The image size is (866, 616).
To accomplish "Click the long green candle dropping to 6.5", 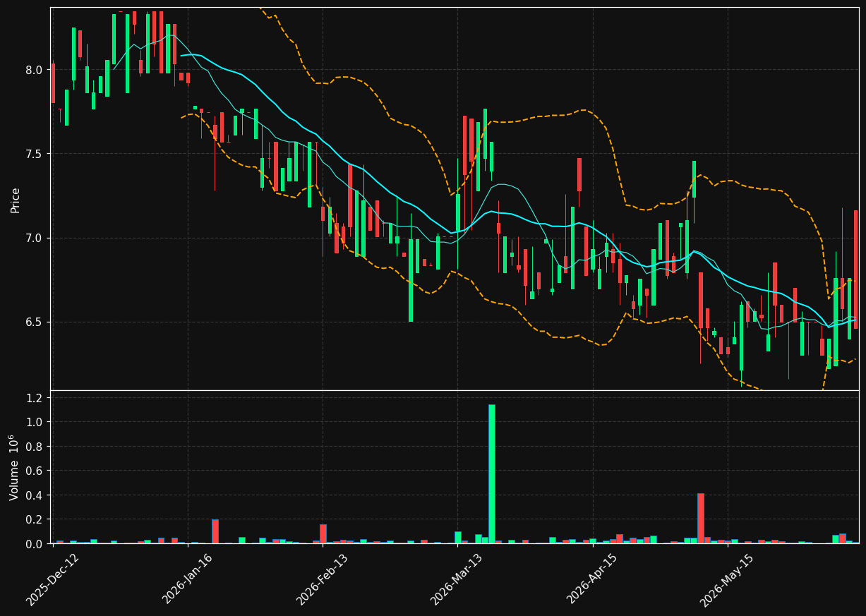I will (x=411, y=280).
